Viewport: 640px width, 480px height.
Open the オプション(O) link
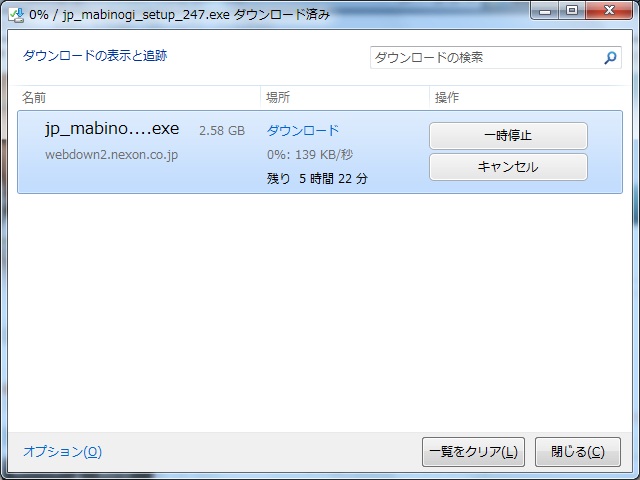point(62,451)
